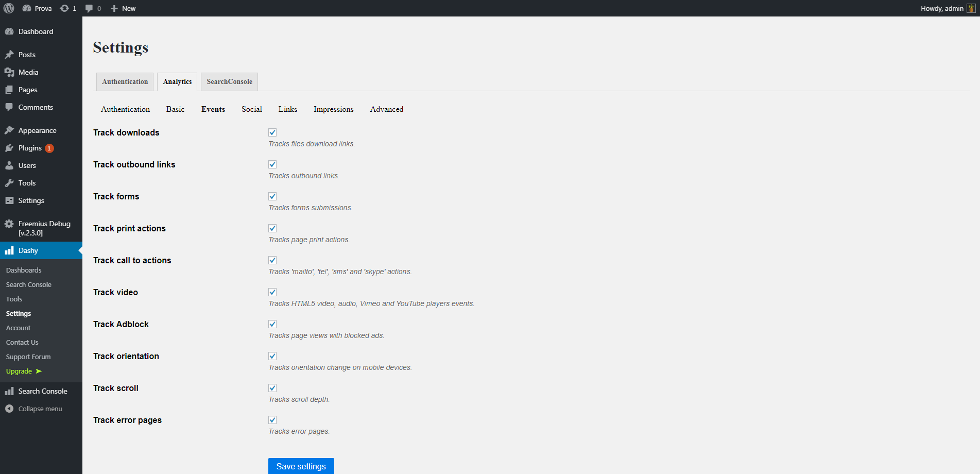Open the updates icon in admin bar
Screen dimensions: 980x474
coord(65,8)
